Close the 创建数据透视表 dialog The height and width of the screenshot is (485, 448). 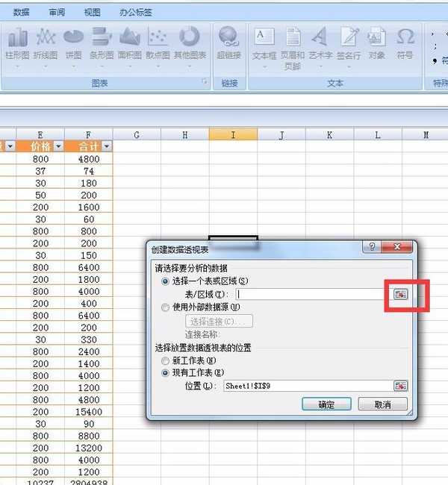click(x=397, y=247)
